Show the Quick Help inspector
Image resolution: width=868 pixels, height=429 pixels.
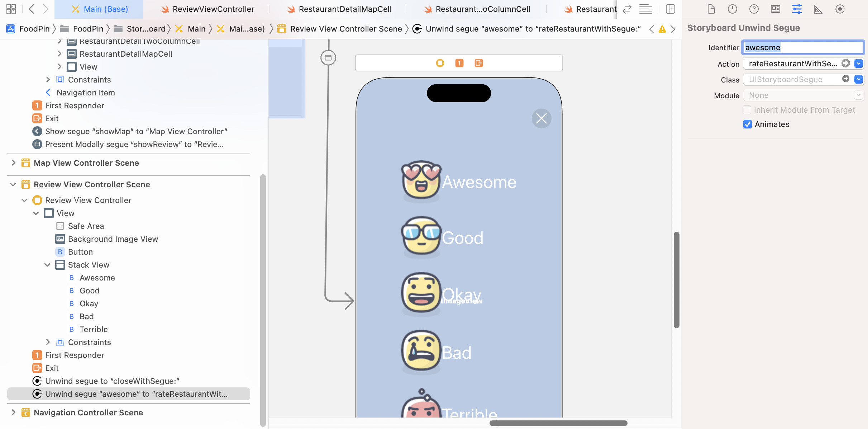coord(754,9)
